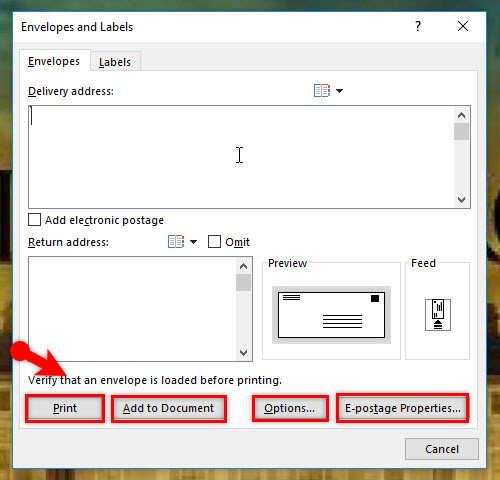Image resolution: width=500 pixels, height=480 pixels.
Task: Click the envelope Preview image
Action: [331, 315]
